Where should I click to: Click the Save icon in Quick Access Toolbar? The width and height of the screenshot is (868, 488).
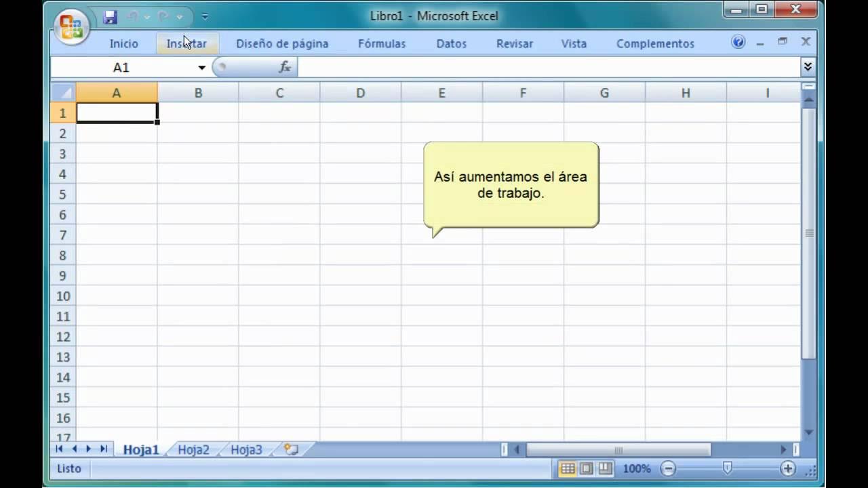(111, 17)
